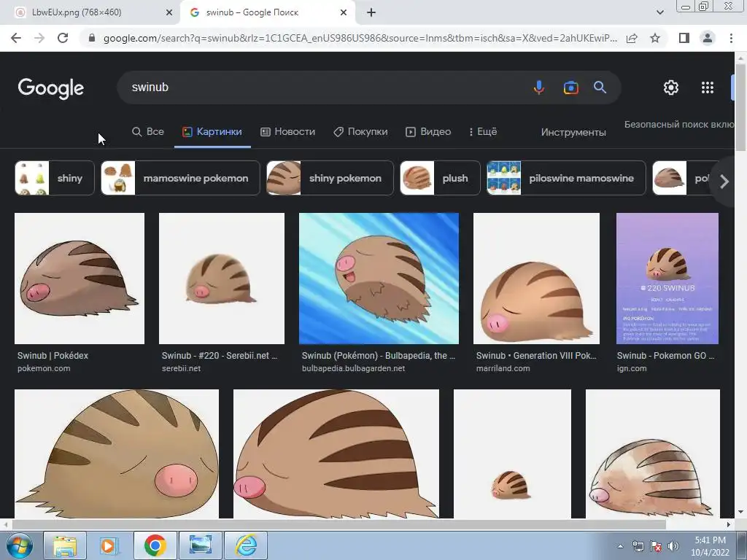Close the swinub Google search tab
Viewport: 747px width, 560px height.
(x=343, y=12)
